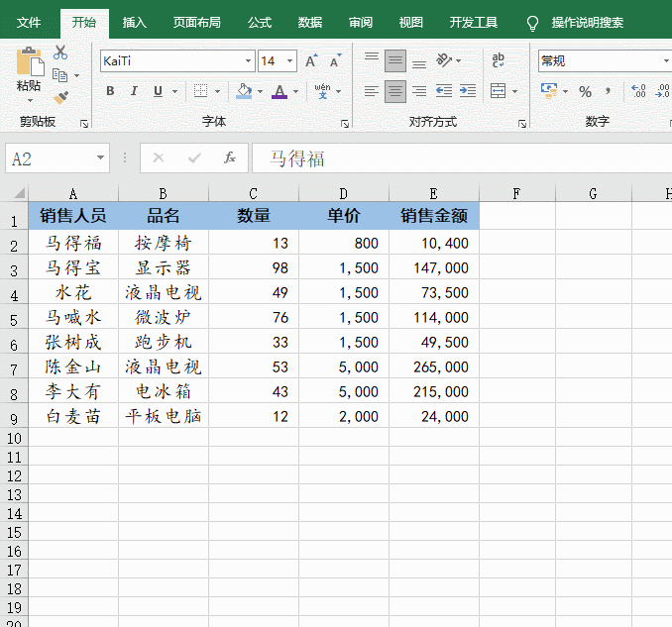Click the 销售金额 header cell

pos(434,215)
